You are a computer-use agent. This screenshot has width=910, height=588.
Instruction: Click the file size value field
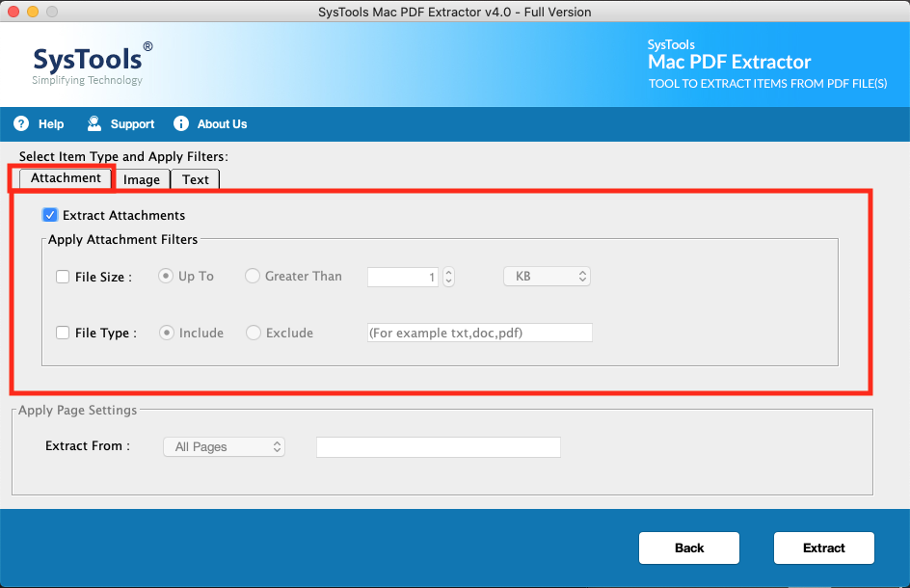pyautogui.click(x=403, y=277)
